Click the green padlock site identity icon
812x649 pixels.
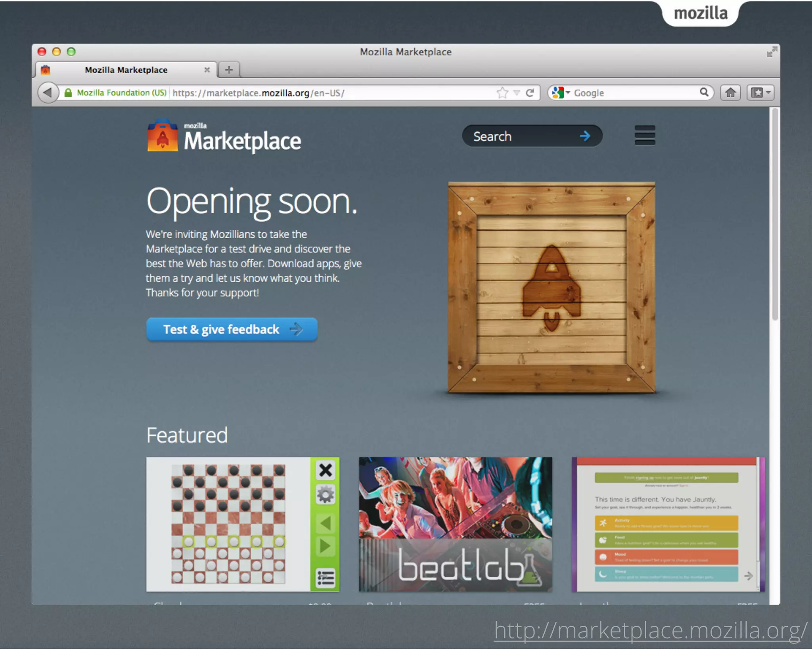pyautogui.click(x=68, y=93)
